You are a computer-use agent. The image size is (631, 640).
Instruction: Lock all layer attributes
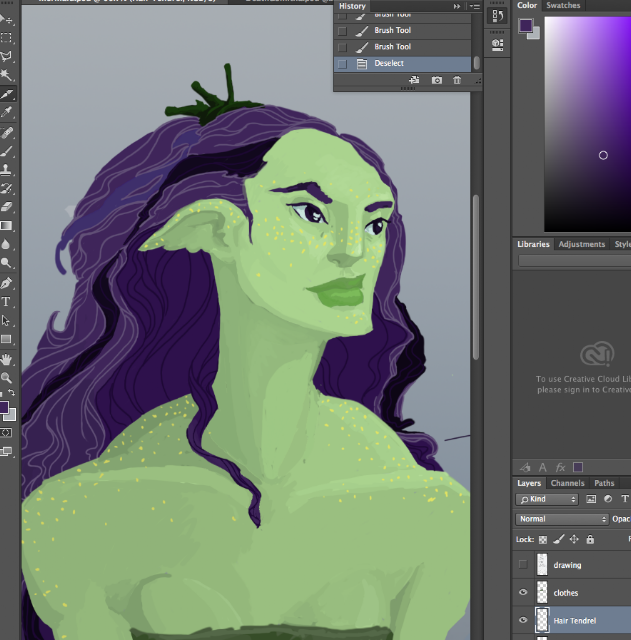click(590, 540)
